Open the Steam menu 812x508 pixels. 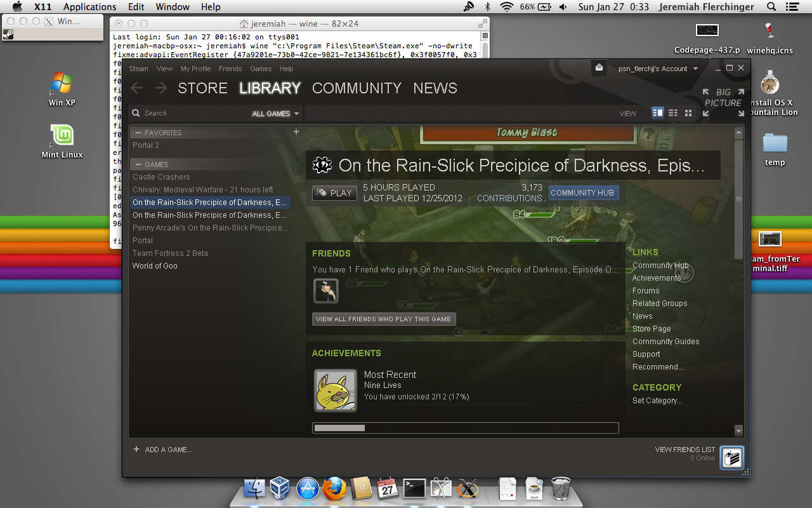click(138, 69)
